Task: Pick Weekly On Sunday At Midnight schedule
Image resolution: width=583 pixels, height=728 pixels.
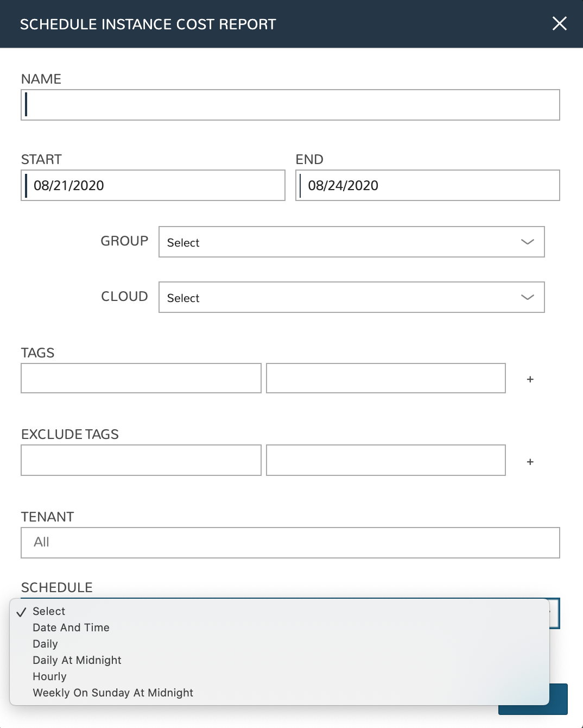Action: tap(113, 692)
